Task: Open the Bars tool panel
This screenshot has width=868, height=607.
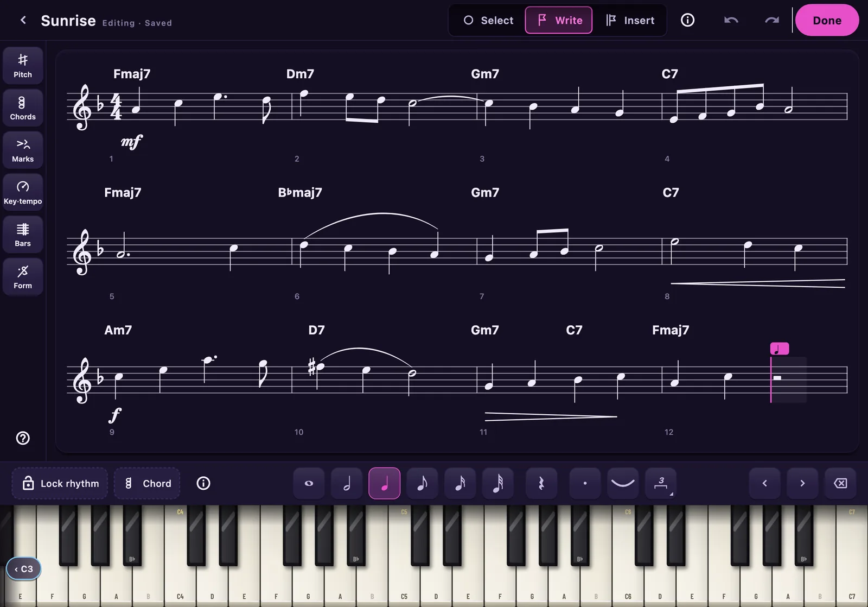Action: point(23,235)
